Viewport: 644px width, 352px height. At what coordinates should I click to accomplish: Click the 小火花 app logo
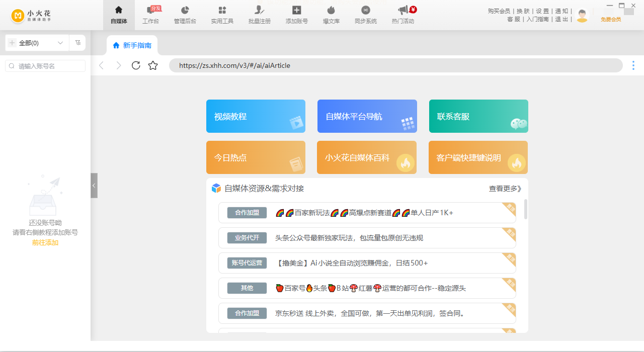point(31,16)
